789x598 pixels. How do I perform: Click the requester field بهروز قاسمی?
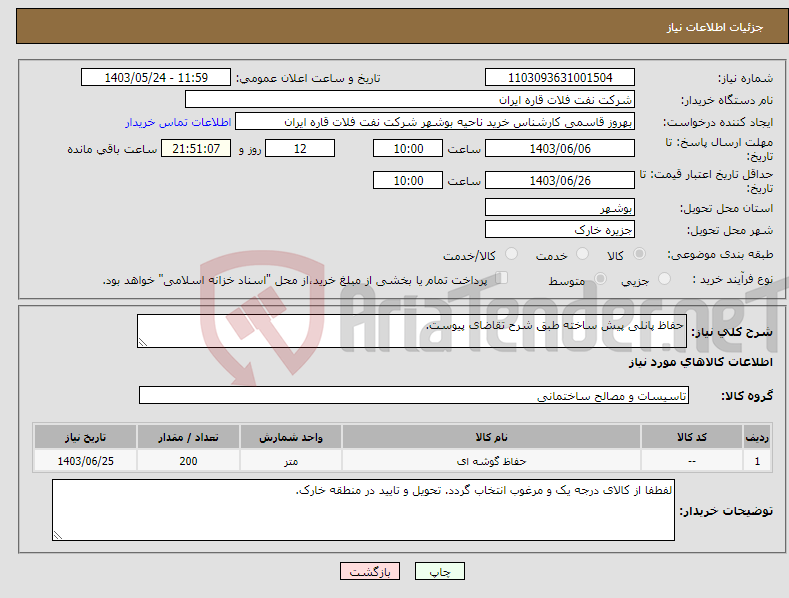pos(435,121)
